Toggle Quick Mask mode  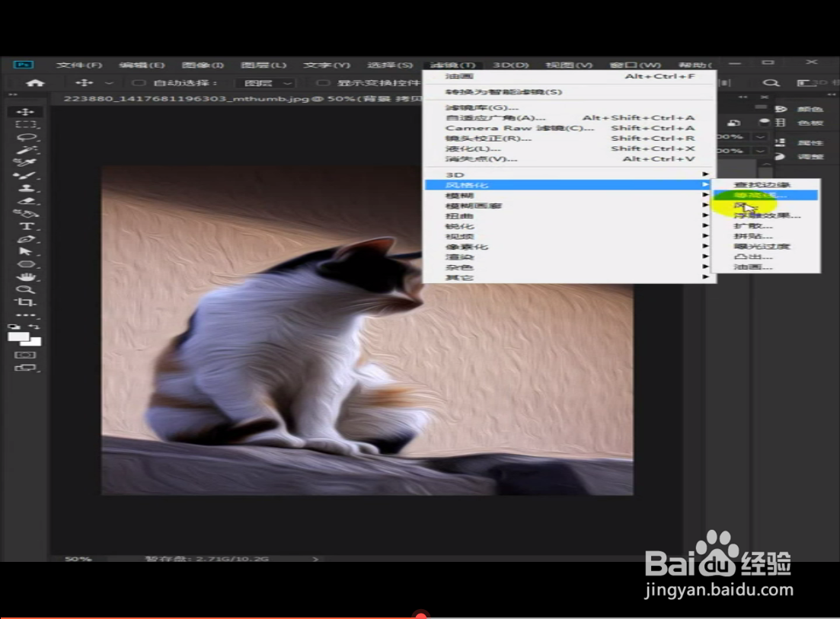point(25,355)
